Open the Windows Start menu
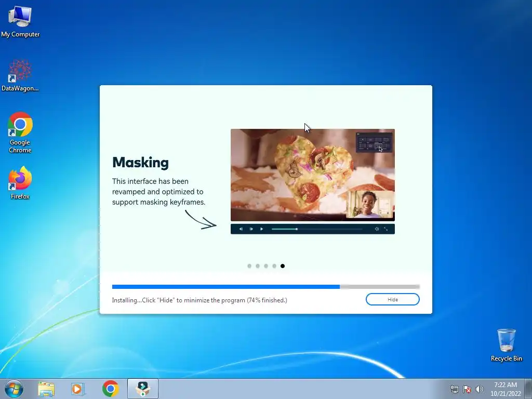Viewport: 532px width, 399px height. pos(14,389)
